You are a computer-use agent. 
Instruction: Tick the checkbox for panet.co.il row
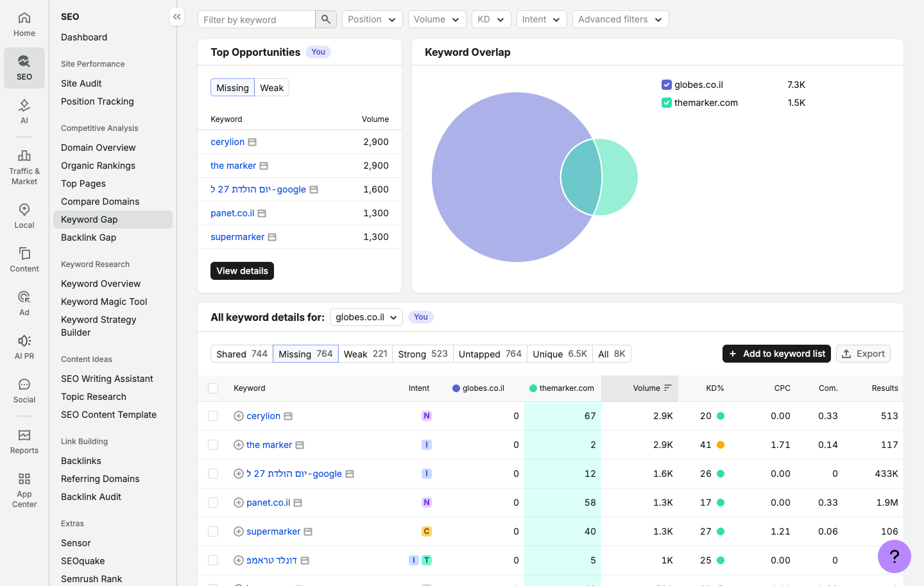point(213,503)
